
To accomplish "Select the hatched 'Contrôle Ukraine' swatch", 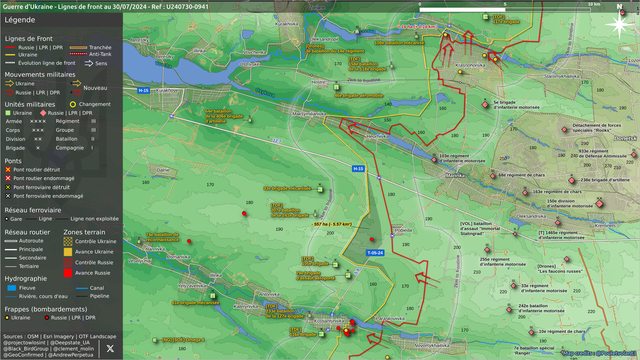I will (68, 241).
